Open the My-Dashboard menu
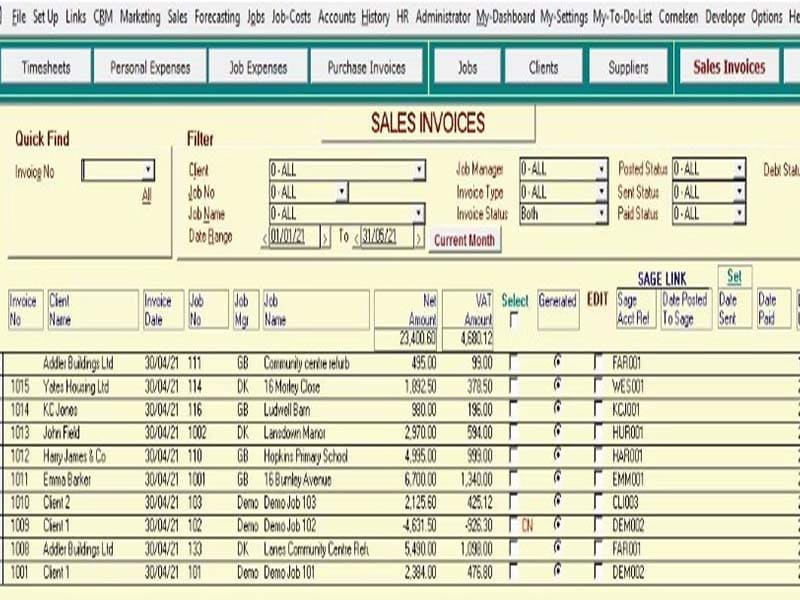Screen dimensions: 800x600 click(x=506, y=17)
